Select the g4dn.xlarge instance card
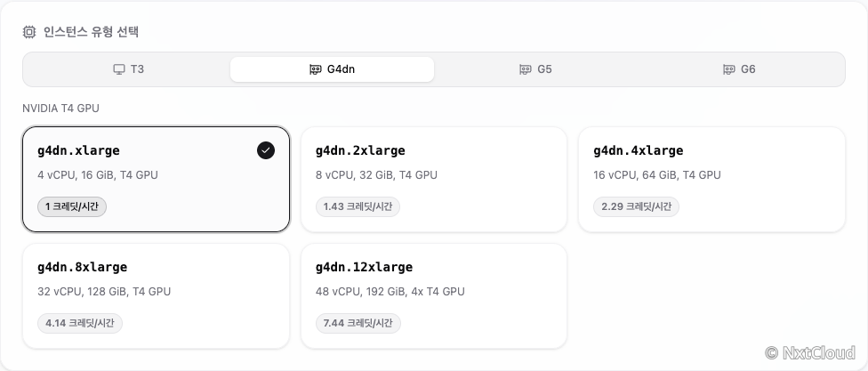This screenshot has height=371, width=868. pos(157,180)
